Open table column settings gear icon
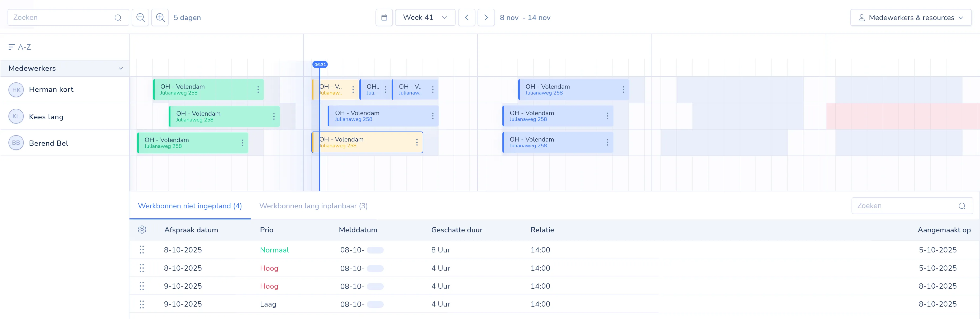 [142, 229]
